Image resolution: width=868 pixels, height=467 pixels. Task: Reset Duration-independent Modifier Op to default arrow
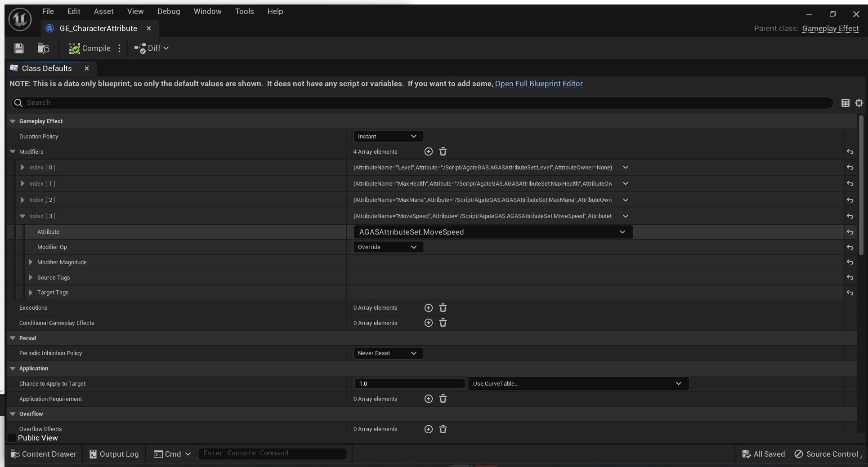click(850, 247)
